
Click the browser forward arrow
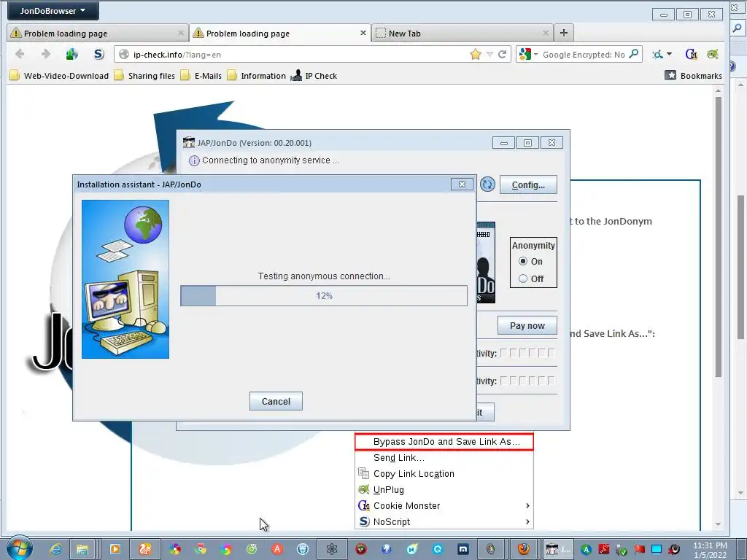pos(46,54)
